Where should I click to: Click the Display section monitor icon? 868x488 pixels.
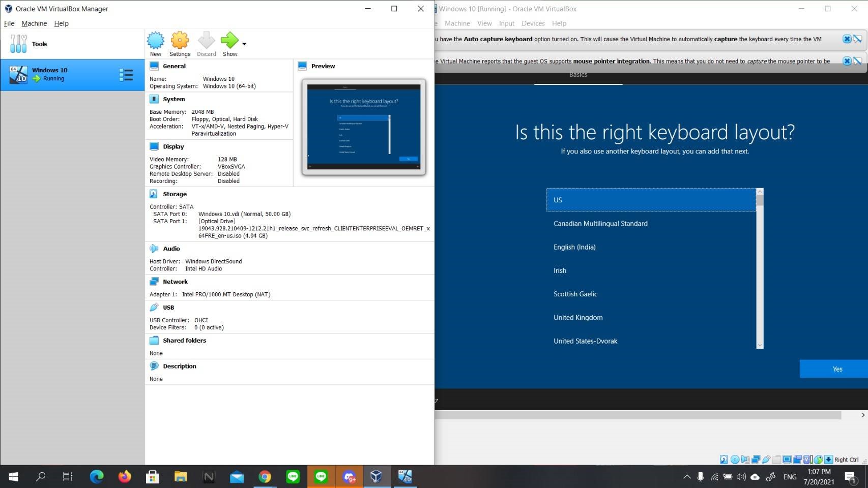click(154, 146)
